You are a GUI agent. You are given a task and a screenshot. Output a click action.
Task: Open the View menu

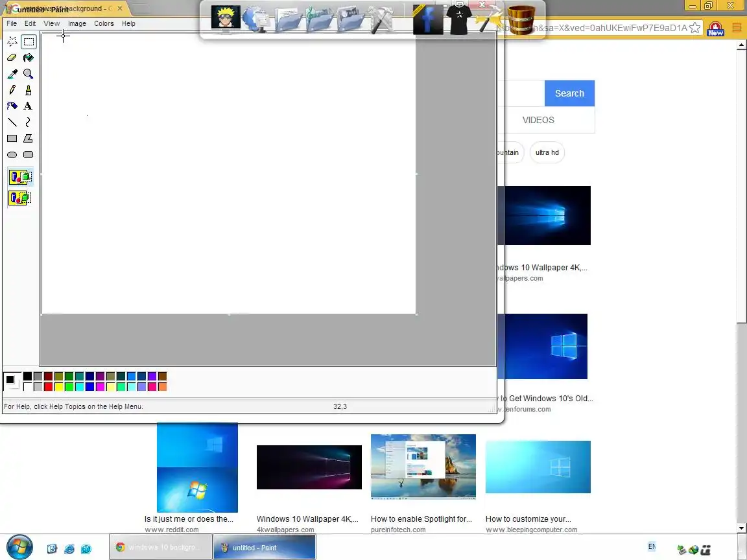(x=51, y=23)
